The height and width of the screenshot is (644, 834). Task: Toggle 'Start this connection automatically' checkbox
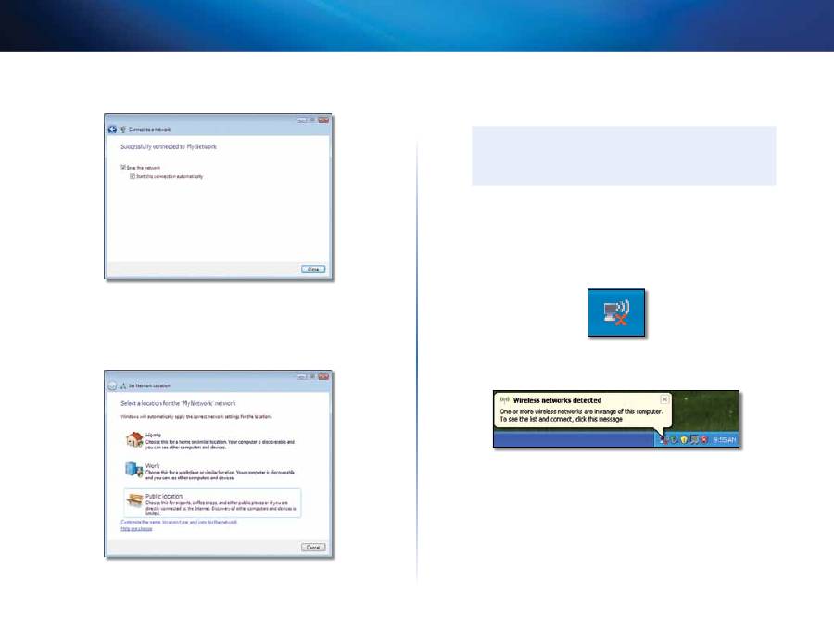point(133,176)
